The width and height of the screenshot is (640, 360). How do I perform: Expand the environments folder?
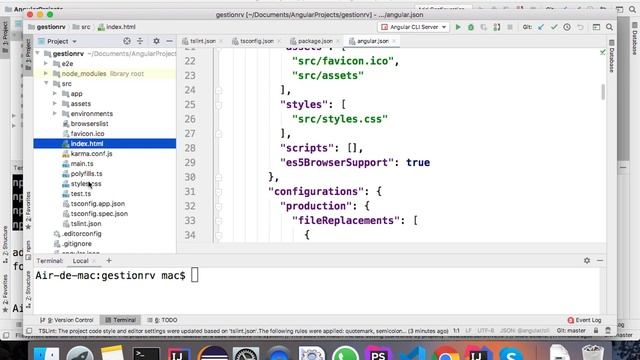click(55, 113)
